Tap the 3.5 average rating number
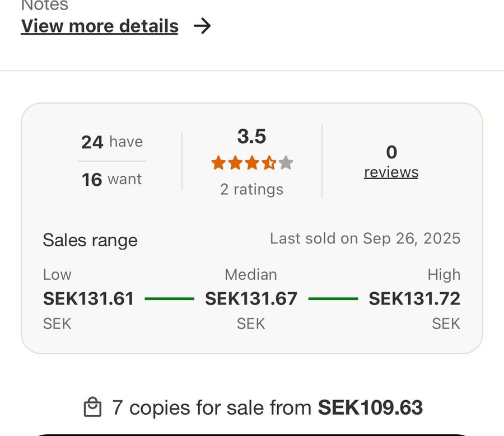The image size is (504, 436). pyautogui.click(x=251, y=137)
